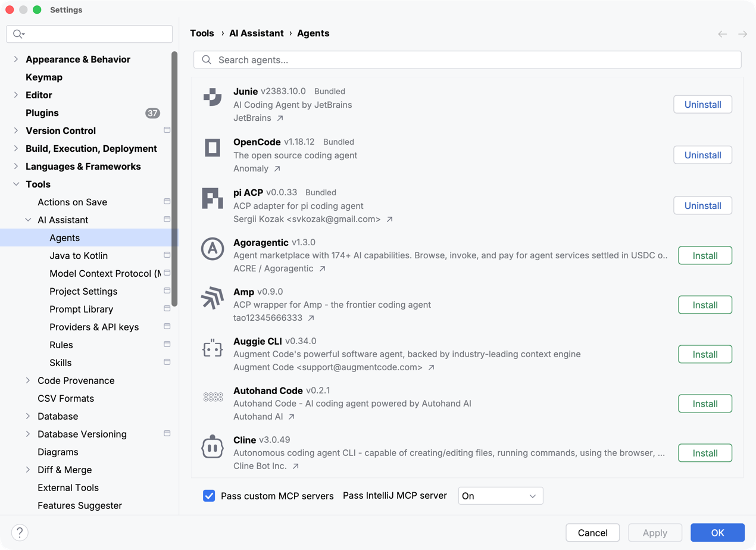The image size is (756, 550).
Task: Click the help question mark icon
Action: pos(20,533)
